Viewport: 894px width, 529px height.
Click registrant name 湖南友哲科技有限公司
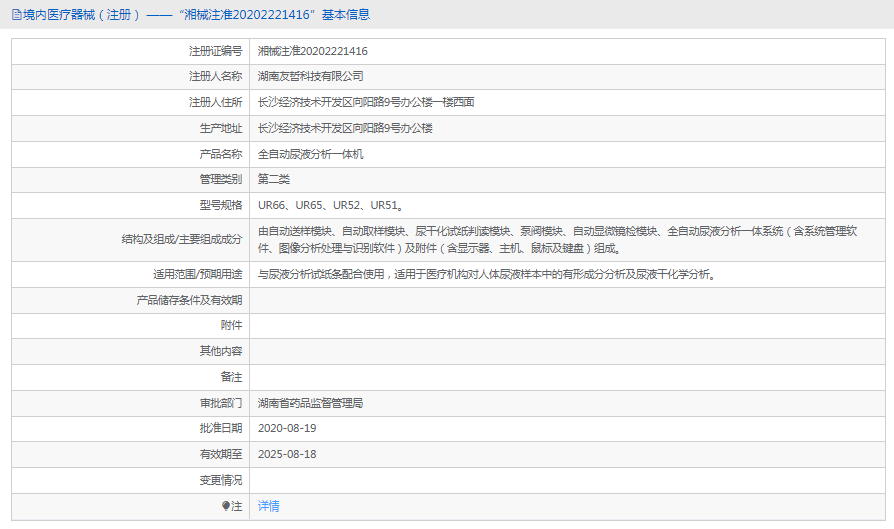click(x=311, y=76)
